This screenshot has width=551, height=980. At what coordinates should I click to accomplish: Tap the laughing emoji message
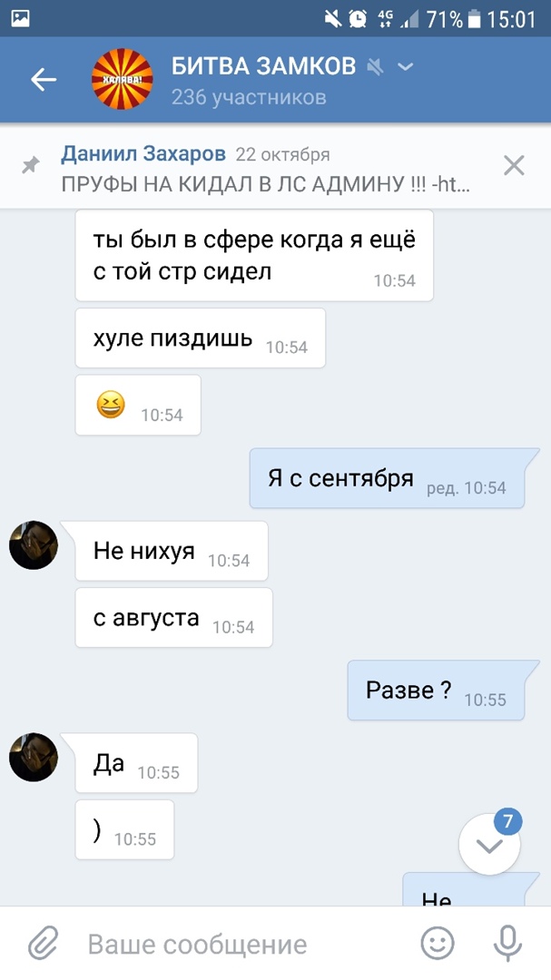click(138, 406)
